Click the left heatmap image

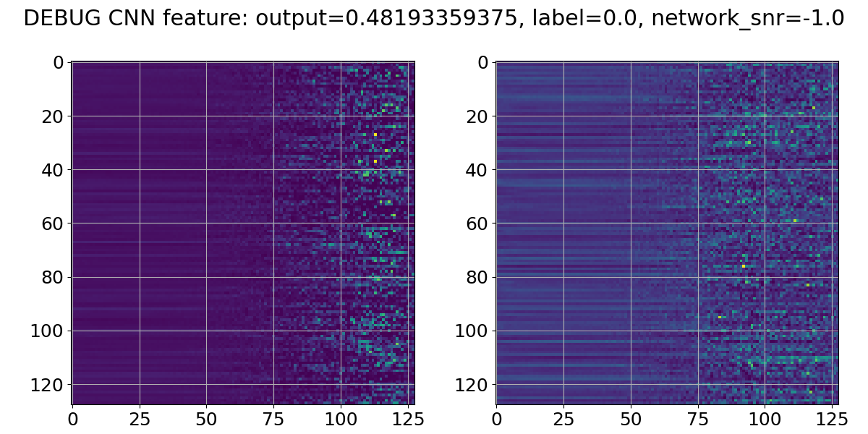point(243,233)
